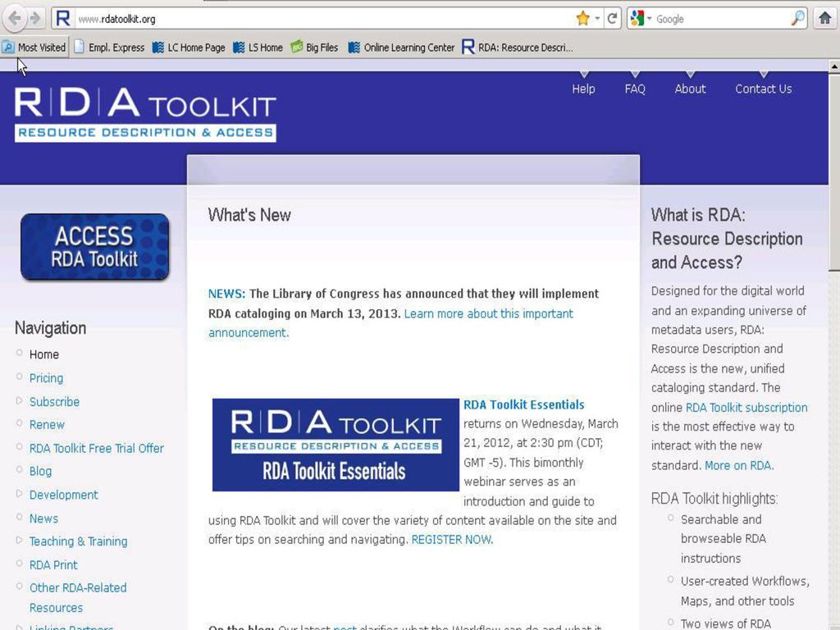The width and height of the screenshot is (840, 630).
Task: Open the RDA Print navigation link
Action: [53, 564]
